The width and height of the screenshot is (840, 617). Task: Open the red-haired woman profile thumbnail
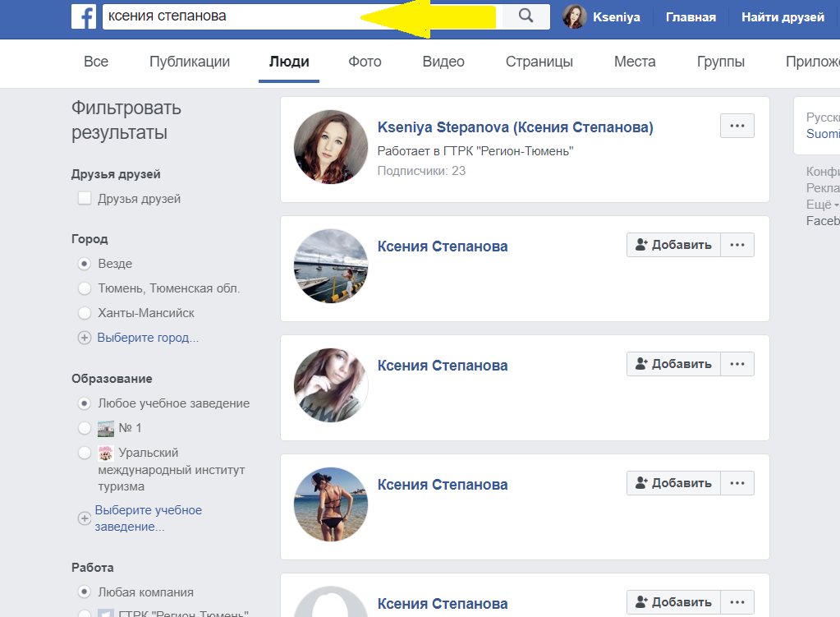pyautogui.click(x=331, y=147)
